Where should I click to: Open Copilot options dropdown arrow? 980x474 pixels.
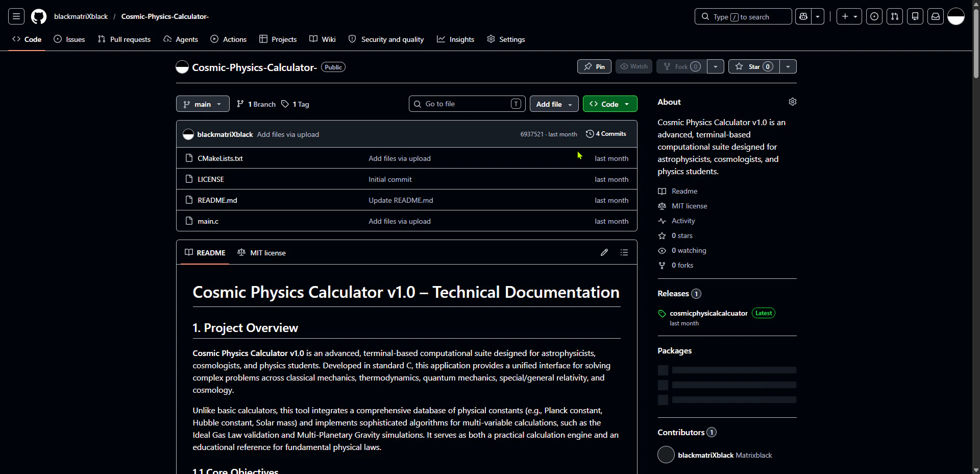pyautogui.click(x=818, y=16)
